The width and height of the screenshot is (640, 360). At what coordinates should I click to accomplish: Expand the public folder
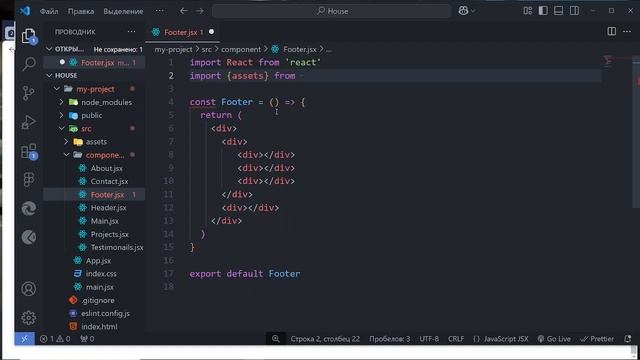pyautogui.click(x=61, y=116)
